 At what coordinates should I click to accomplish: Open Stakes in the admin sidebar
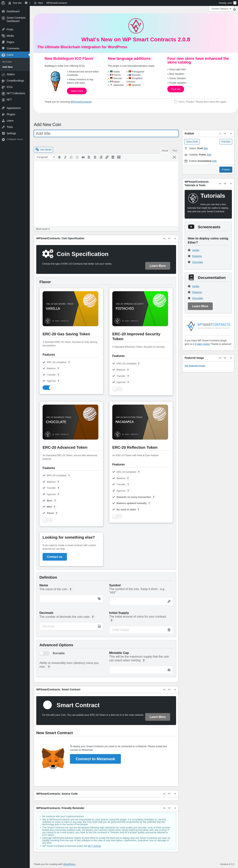15,74
